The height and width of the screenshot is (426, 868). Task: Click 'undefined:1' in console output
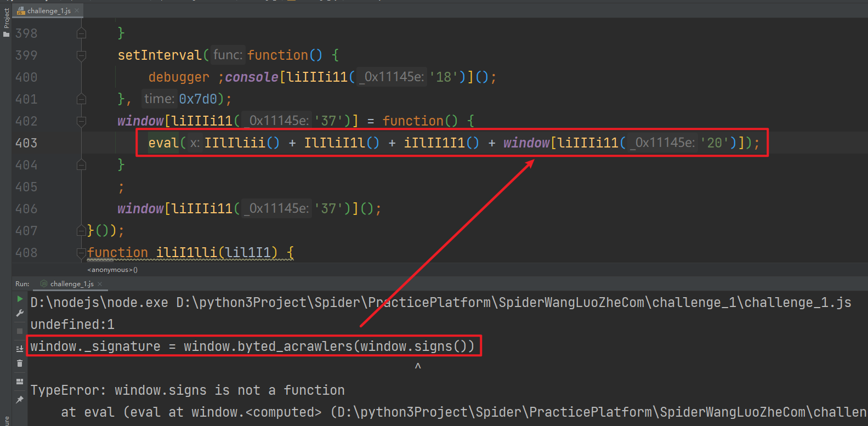pyautogui.click(x=72, y=325)
